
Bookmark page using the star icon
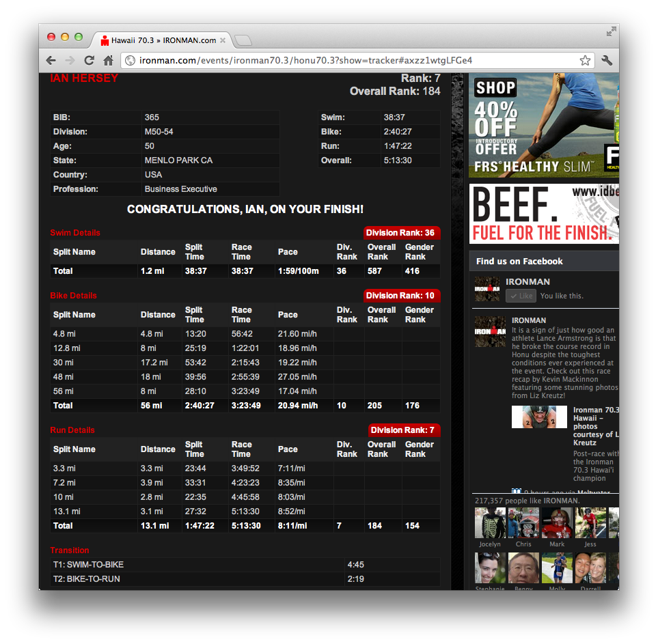tap(585, 60)
